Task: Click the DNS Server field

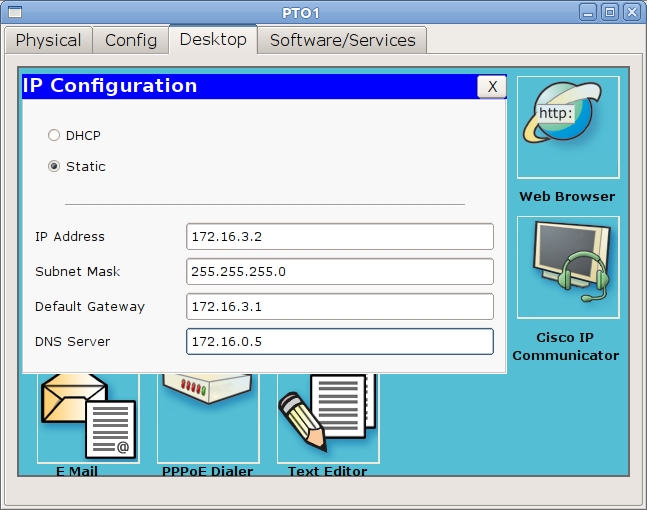Action: (x=339, y=342)
